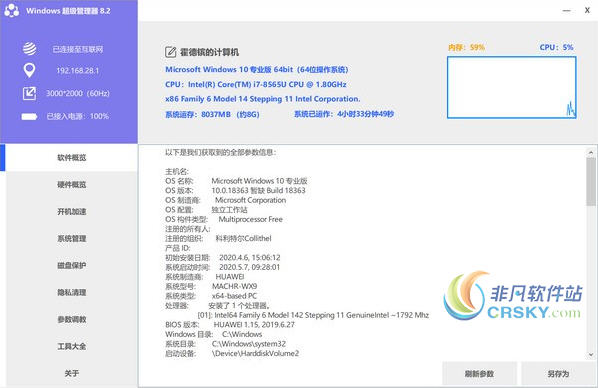Screen dimensions: 598x388
Task: Click the OS 版本 10.0.18363 row
Action: [x=235, y=190]
